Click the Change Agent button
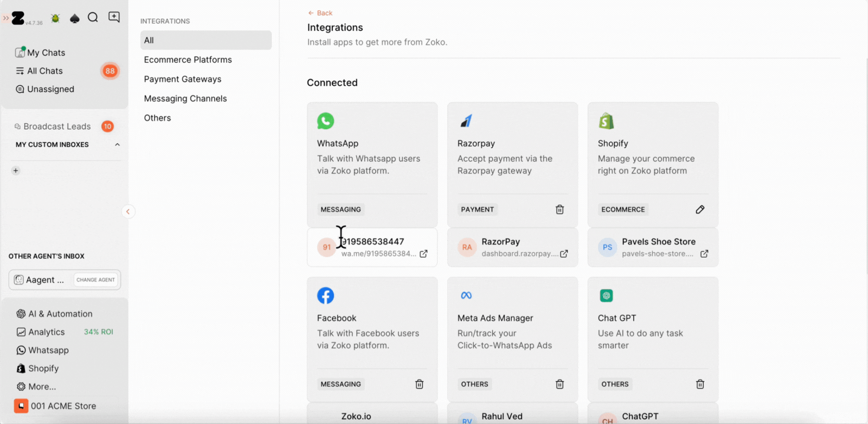The width and height of the screenshot is (868, 424). tap(96, 280)
